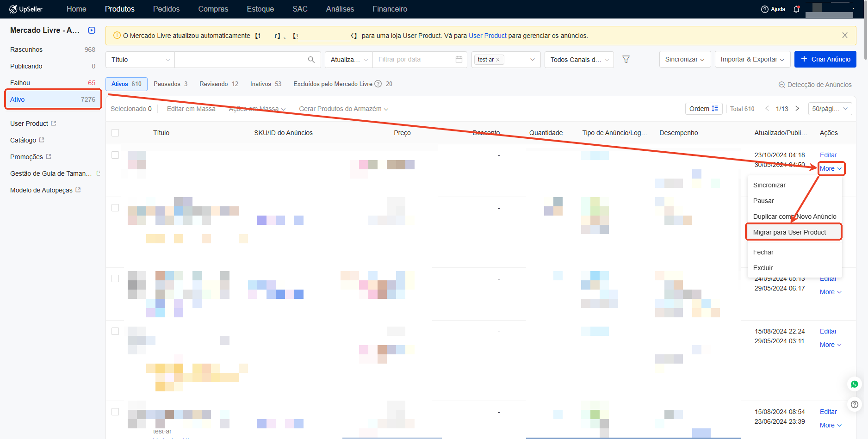Select the second listing row checkbox

click(x=115, y=208)
